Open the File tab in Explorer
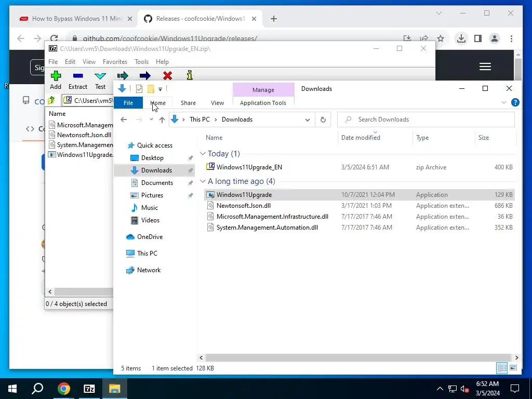Screen dimensions: 532x399 tap(128, 103)
